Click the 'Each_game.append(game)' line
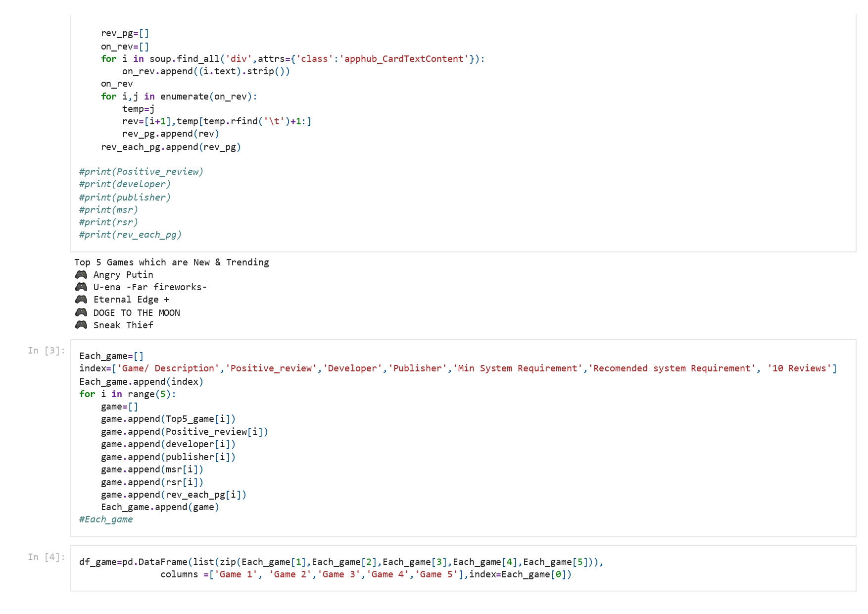The width and height of the screenshot is (868, 614). click(160, 507)
